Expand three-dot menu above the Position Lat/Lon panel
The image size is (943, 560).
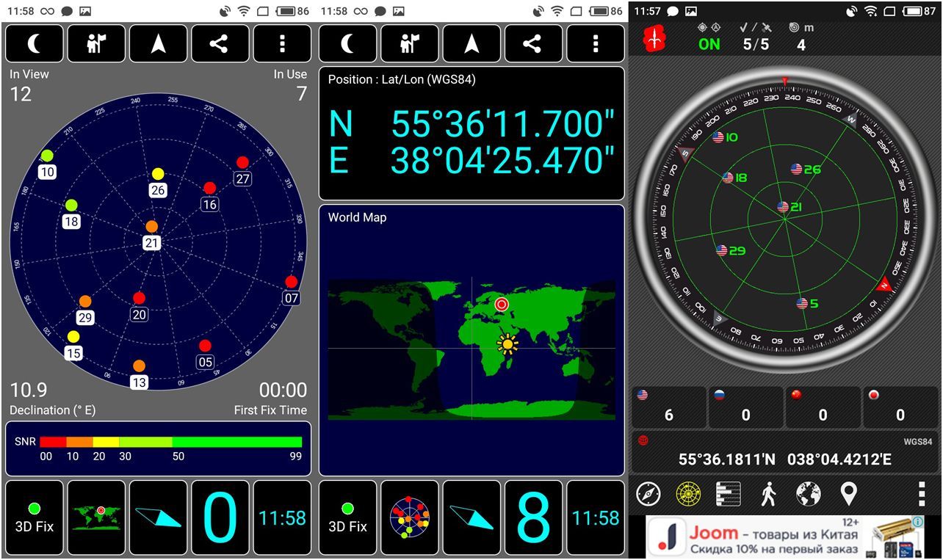tap(595, 44)
